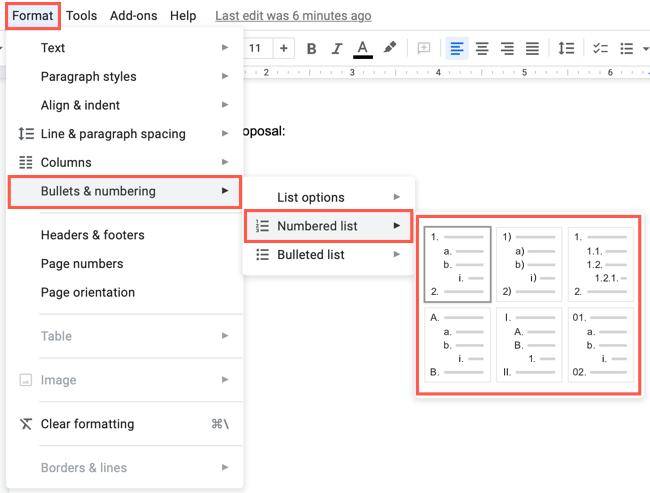Click the checklist toolbar icon
Image resolution: width=650 pixels, height=493 pixels.
[x=600, y=49]
